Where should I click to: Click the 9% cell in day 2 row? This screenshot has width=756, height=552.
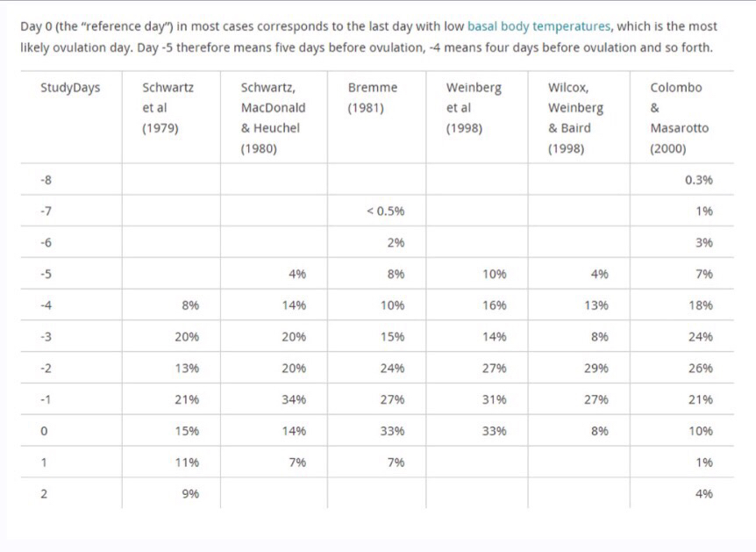(190, 493)
